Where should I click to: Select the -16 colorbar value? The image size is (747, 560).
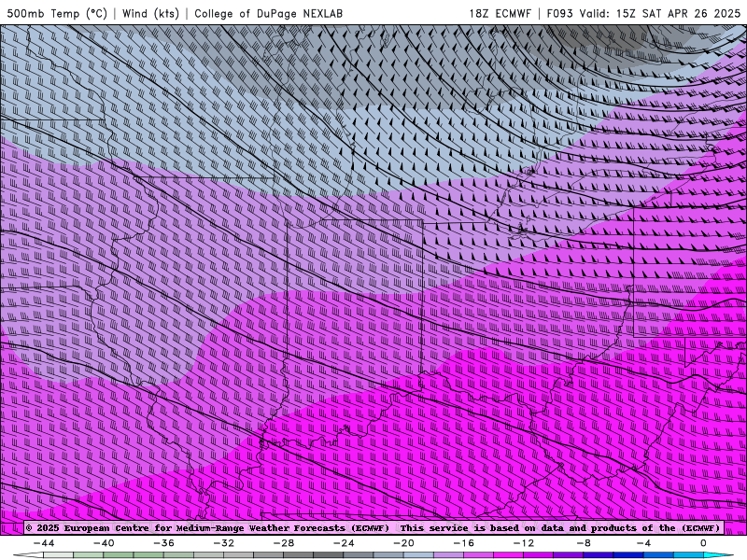tap(463, 543)
